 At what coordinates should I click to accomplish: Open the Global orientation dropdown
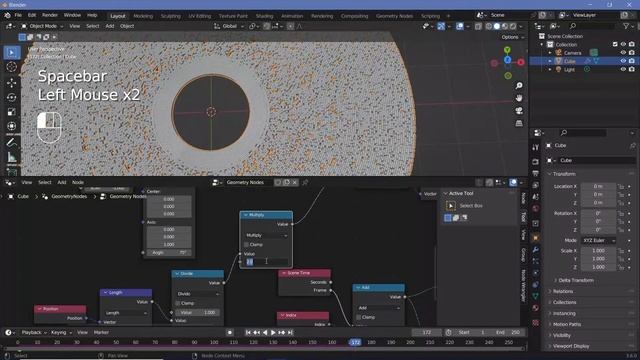tap(229, 26)
